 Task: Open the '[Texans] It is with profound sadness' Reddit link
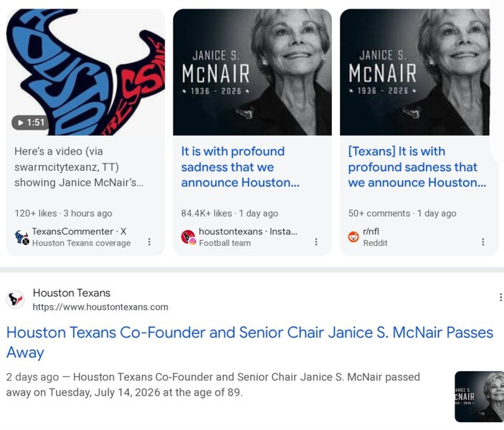pyautogui.click(x=417, y=167)
